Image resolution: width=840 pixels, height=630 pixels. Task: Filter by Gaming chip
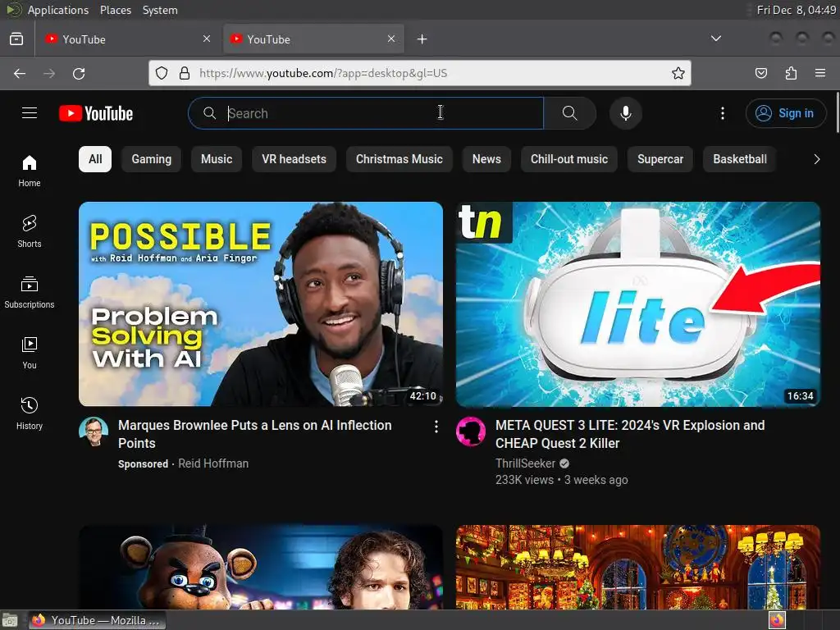[152, 159]
